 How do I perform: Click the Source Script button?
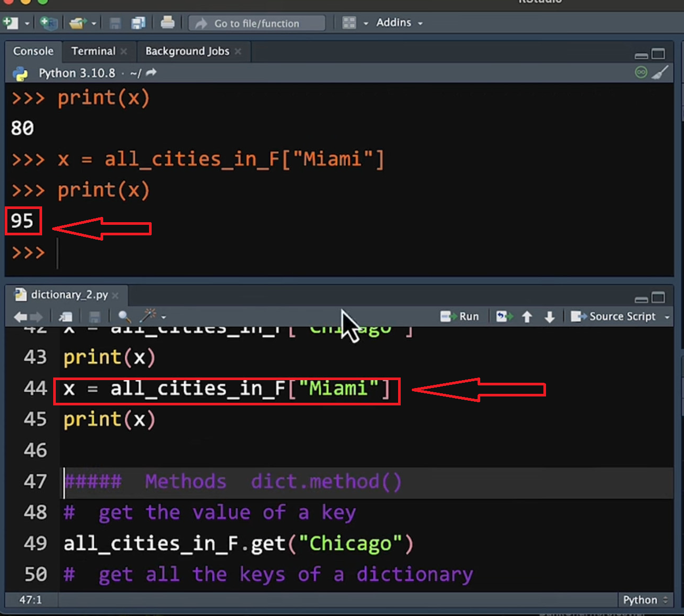(x=614, y=316)
